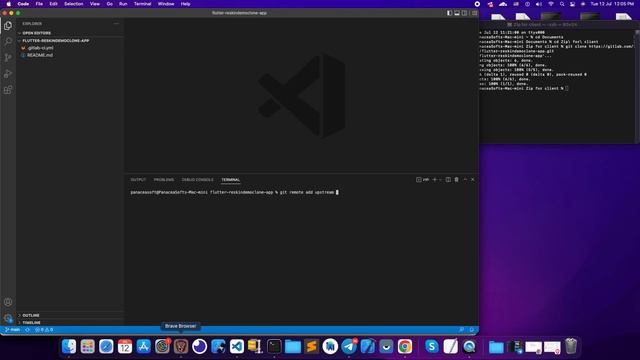Open notifications bell in status bar
This screenshot has height=360, width=640.
click(x=472, y=330)
